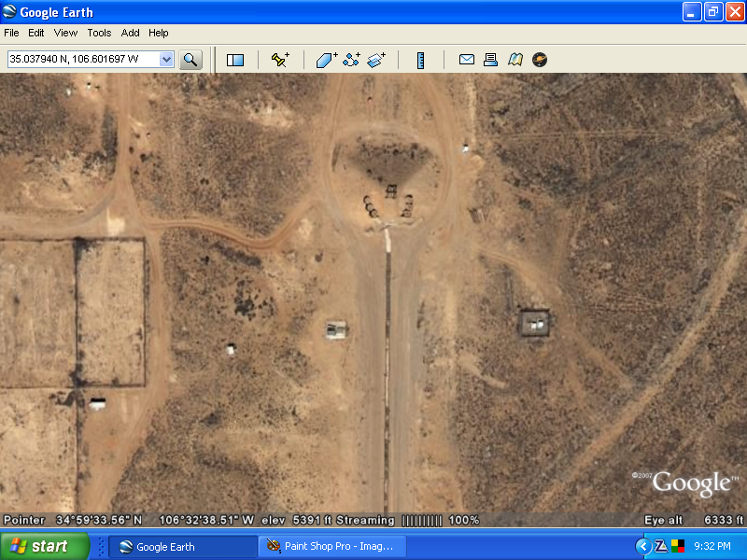Viewport: 747px width, 560px height.
Task: Open the search coordinates dropdown arrow
Action: point(166,60)
